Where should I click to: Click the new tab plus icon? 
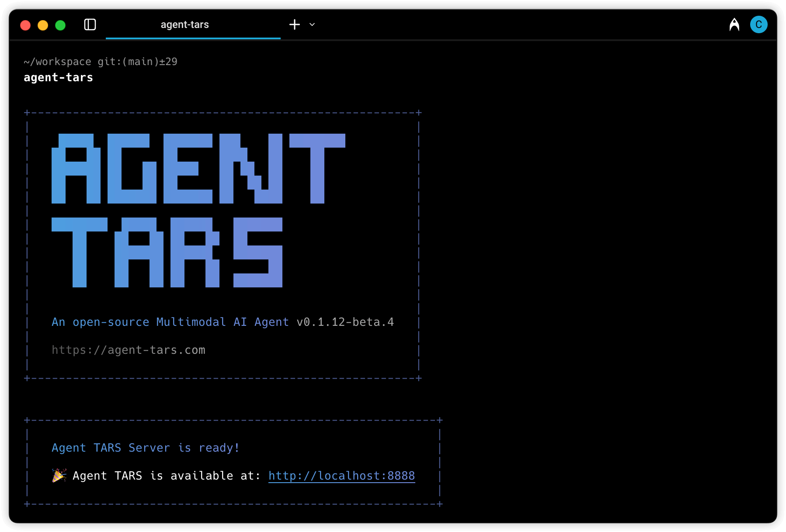point(294,24)
